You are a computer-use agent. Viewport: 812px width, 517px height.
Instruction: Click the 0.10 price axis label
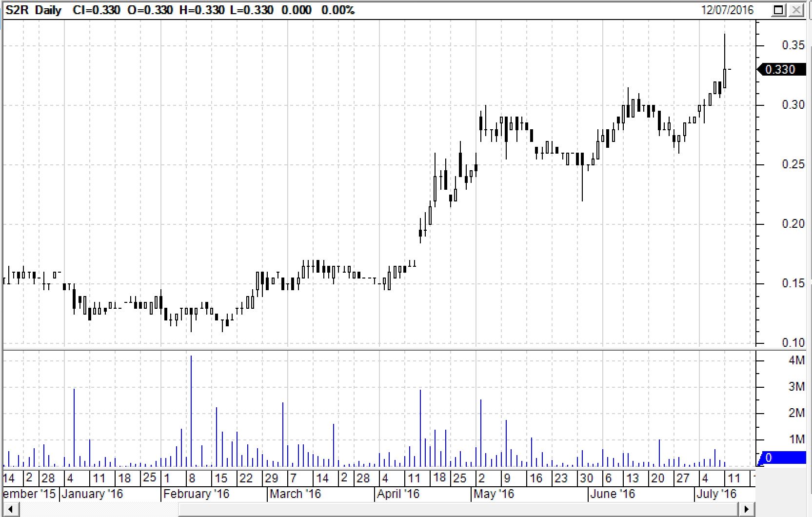(x=793, y=343)
